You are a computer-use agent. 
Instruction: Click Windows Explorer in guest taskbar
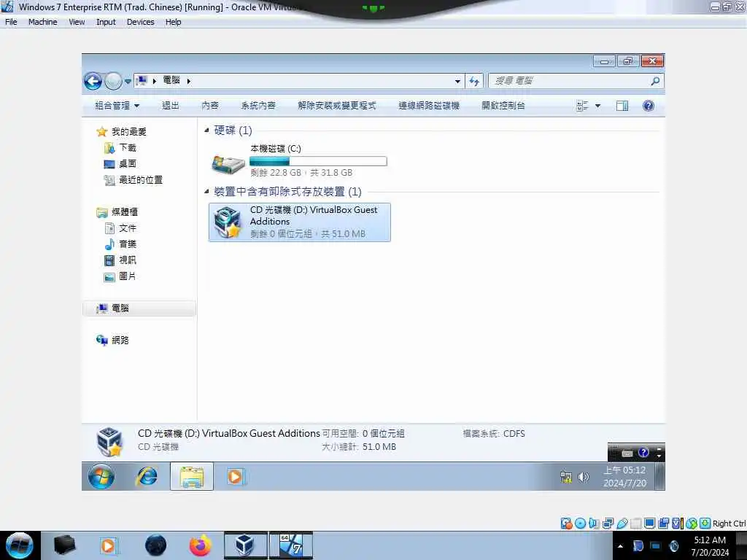click(x=192, y=477)
